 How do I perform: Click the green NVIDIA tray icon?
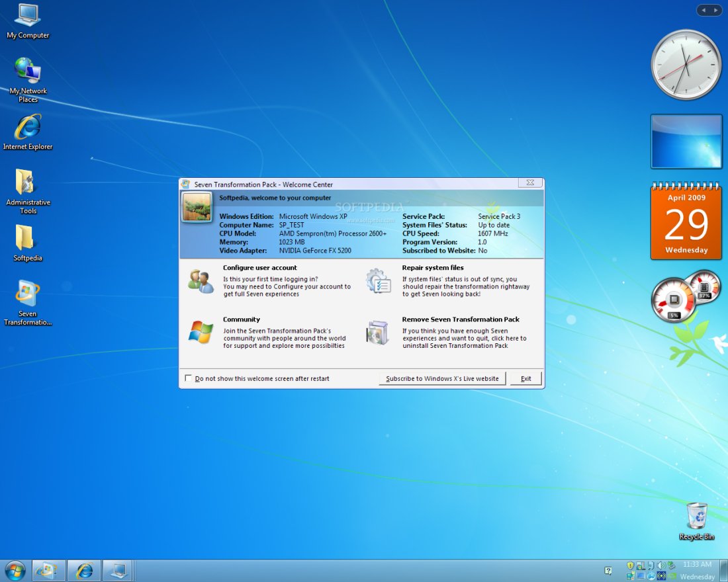(x=672, y=576)
